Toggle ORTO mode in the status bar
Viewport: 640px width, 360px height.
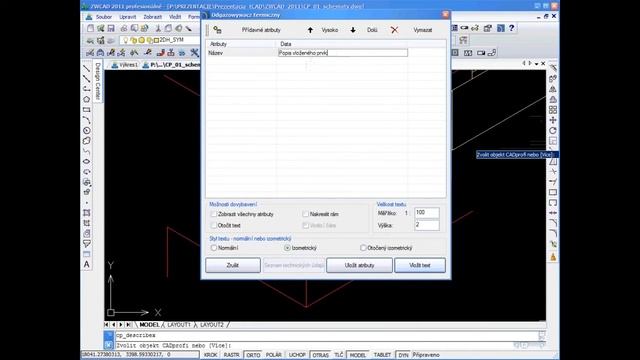tap(253, 355)
